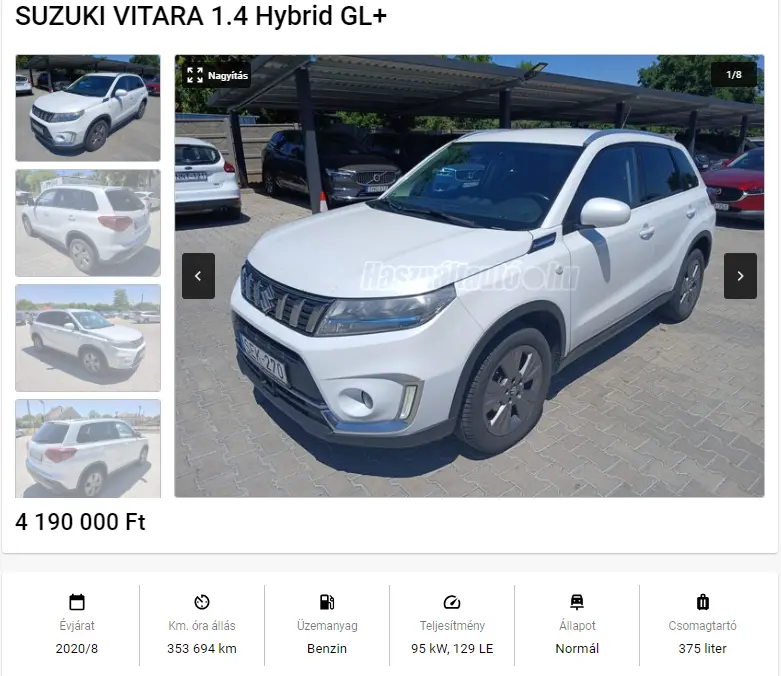Screen dimensions: 781x676
Task: Click the 95 kW, 129 LE performance value
Action: pyautogui.click(x=452, y=649)
